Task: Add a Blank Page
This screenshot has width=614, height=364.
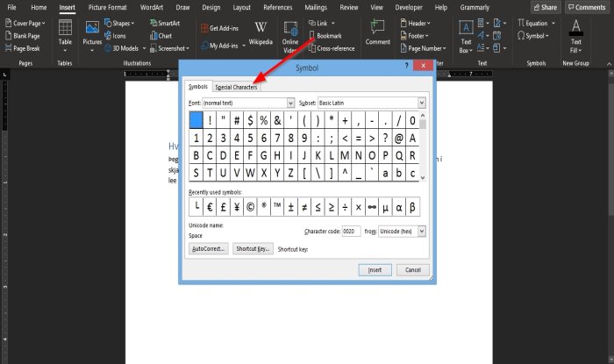Action: point(23,36)
